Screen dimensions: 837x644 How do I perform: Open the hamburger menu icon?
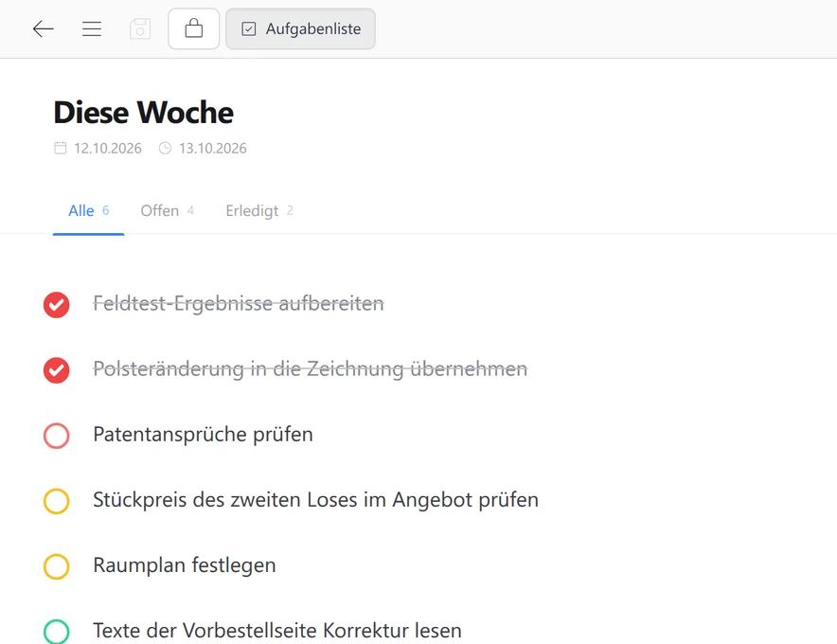click(x=92, y=28)
